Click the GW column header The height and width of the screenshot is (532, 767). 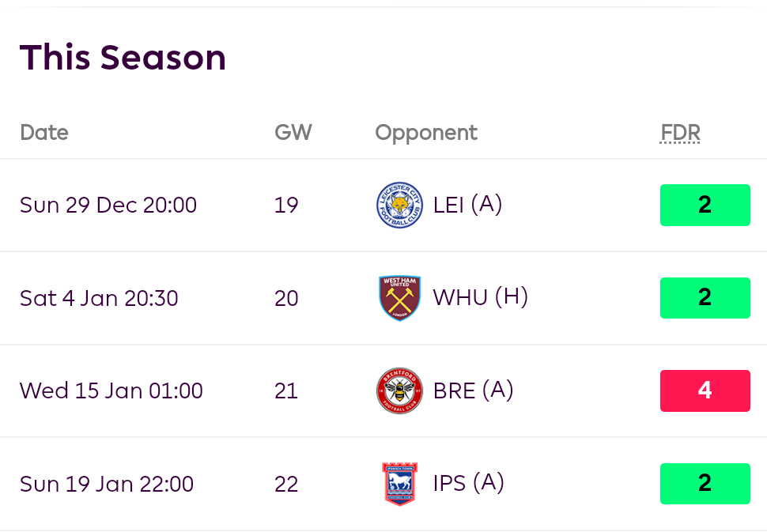pos(293,133)
